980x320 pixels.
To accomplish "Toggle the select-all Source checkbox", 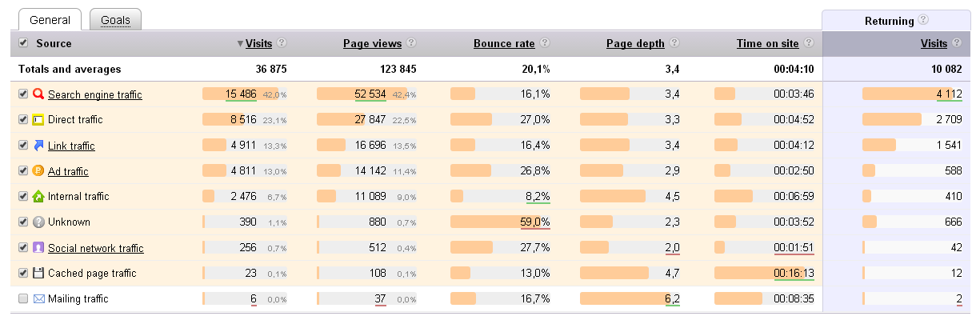I will coord(23,43).
